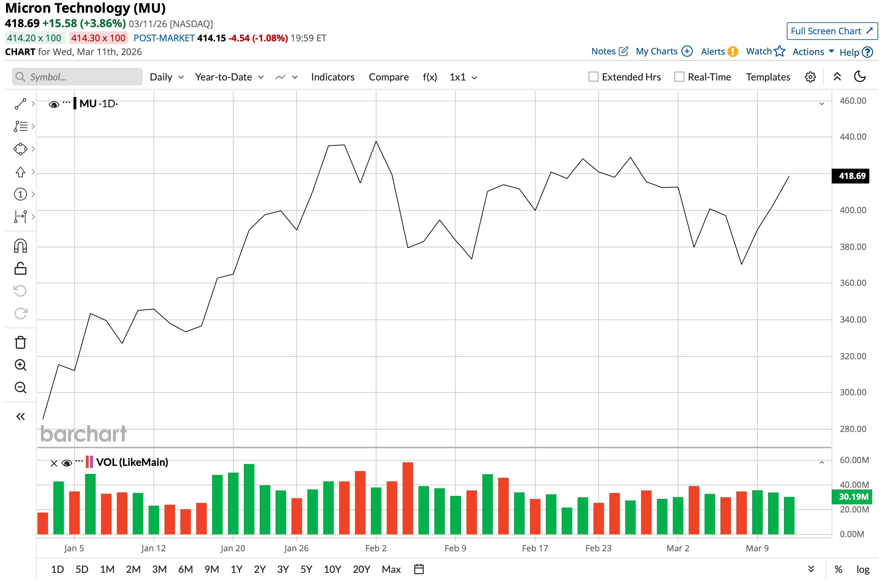Zoom out using the magnifier minus icon
This screenshot has width=891, height=588.
20,388
